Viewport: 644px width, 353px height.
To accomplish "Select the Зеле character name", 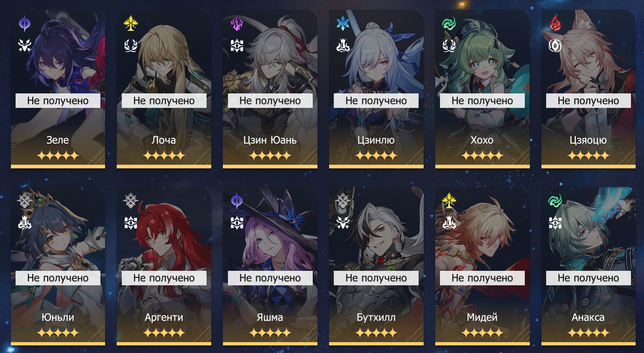I will click(58, 140).
